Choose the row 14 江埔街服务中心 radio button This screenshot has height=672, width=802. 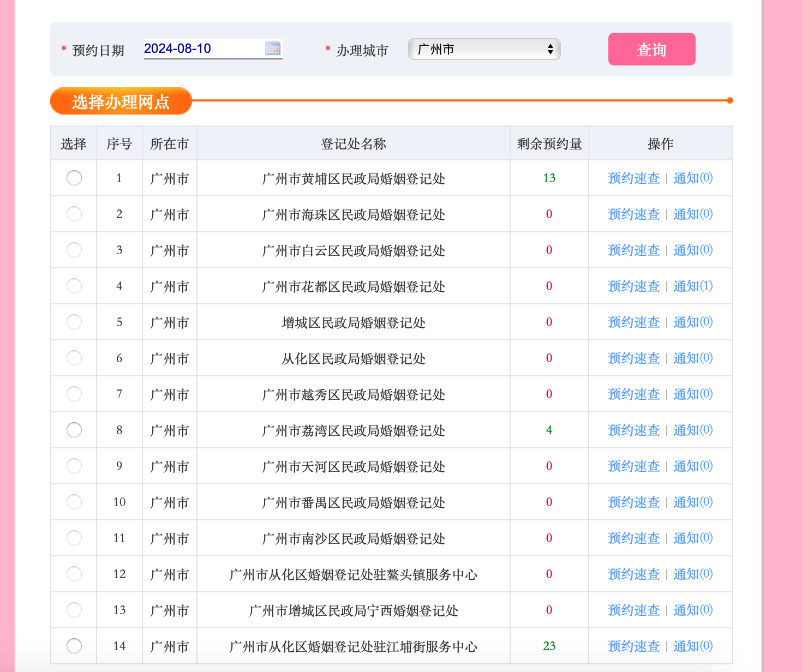74,646
